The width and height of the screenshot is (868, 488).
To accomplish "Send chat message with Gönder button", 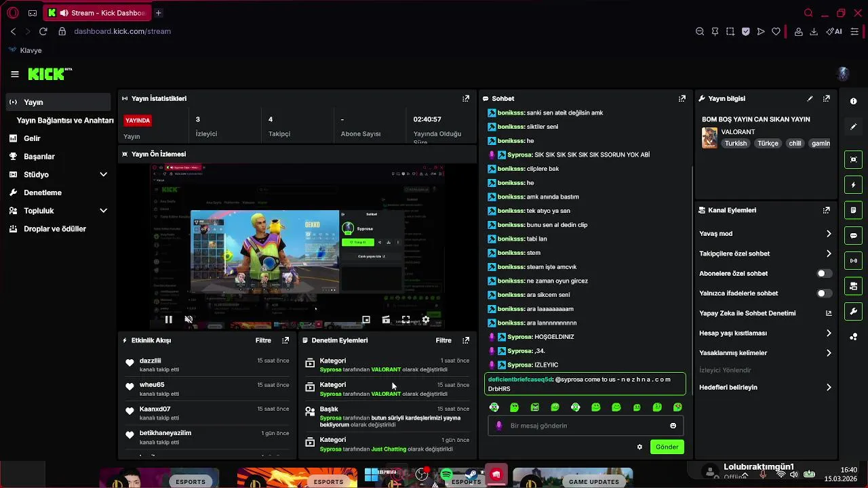I will [x=667, y=447].
